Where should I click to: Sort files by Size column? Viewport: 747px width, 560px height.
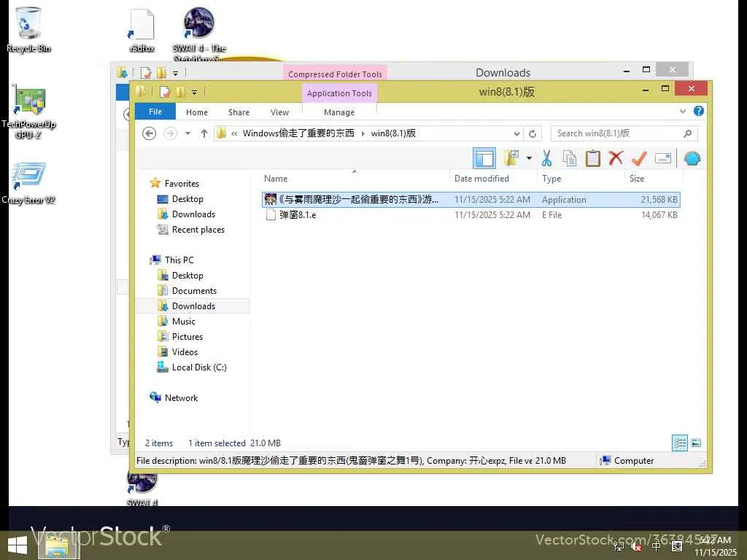[637, 179]
